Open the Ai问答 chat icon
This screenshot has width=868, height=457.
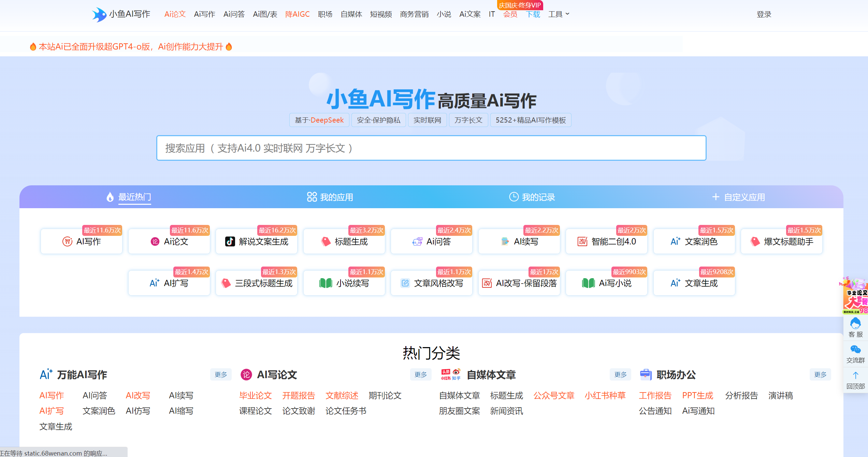417,242
